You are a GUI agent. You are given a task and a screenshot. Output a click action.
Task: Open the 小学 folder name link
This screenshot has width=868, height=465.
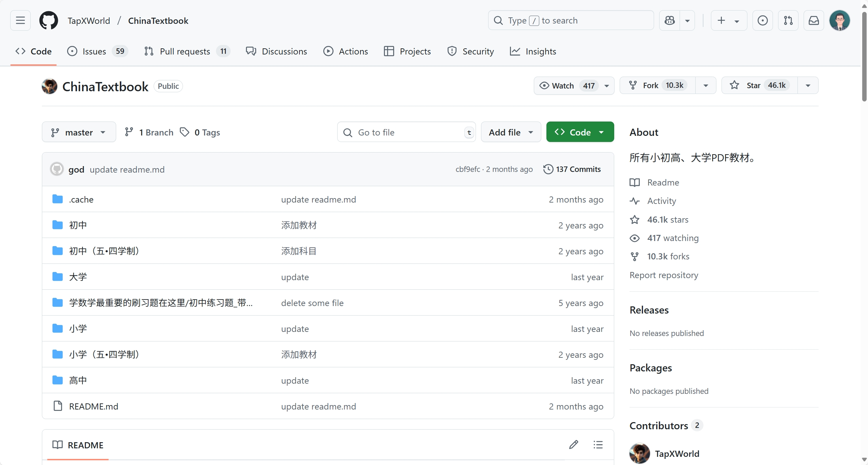[x=78, y=328]
